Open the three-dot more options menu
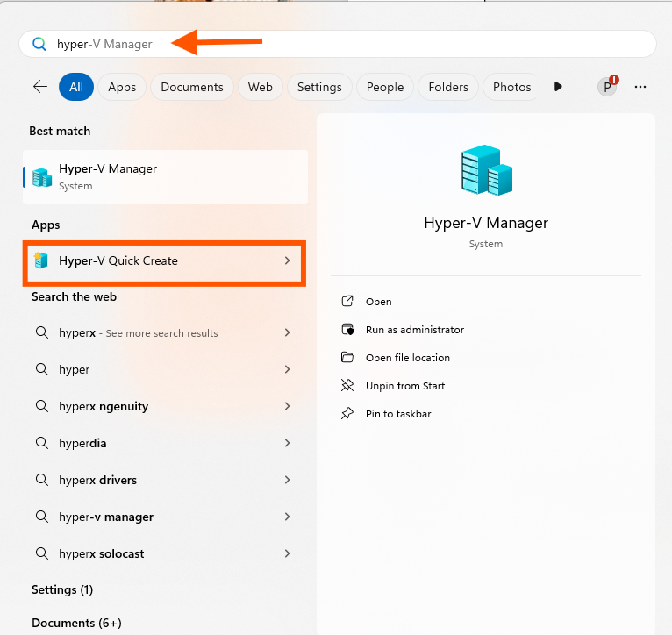Viewport: 672px width, 635px height. pyautogui.click(x=640, y=87)
